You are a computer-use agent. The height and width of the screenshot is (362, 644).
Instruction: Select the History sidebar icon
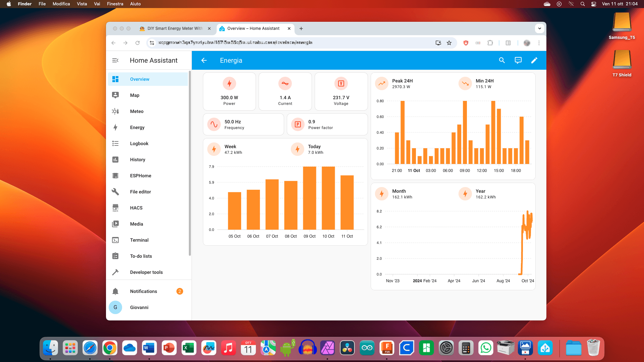pyautogui.click(x=115, y=160)
